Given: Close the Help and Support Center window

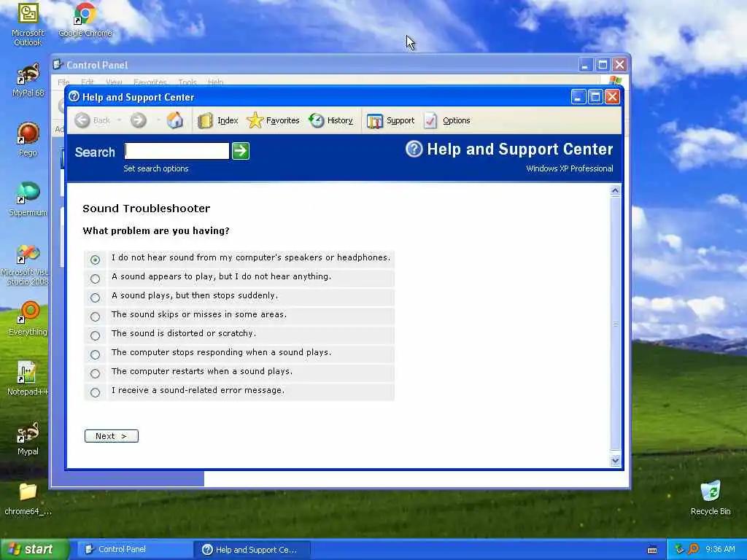Looking at the screenshot, I should coord(612,97).
